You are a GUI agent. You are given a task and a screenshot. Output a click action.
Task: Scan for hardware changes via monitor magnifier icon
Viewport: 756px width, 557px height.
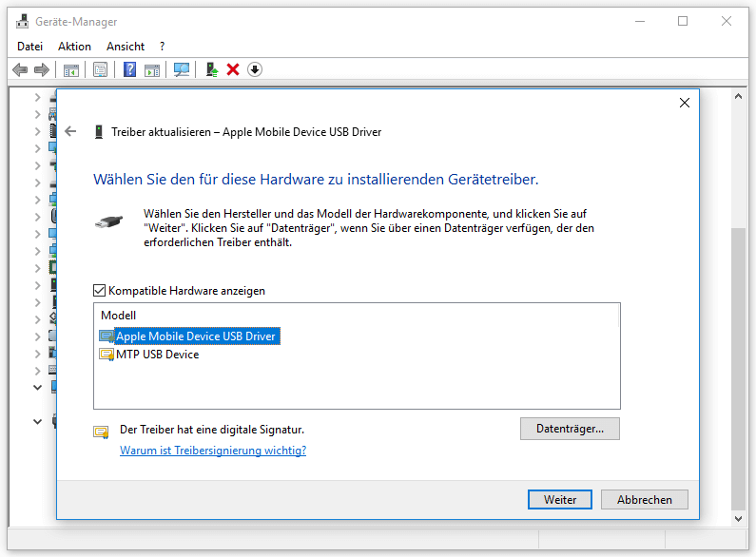point(182,70)
